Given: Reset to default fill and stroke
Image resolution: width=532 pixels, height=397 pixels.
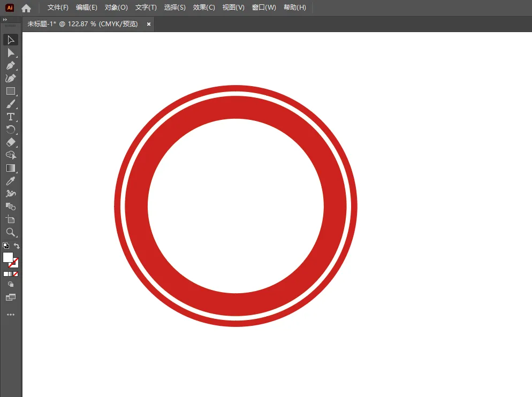Looking at the screenshot, I should (x=6, y=246).
